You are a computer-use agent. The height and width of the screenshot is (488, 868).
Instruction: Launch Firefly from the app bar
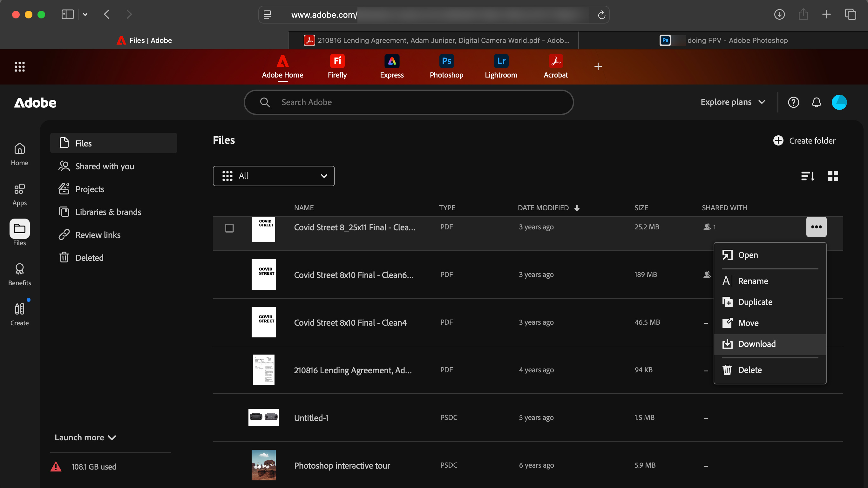pos(337,67)
